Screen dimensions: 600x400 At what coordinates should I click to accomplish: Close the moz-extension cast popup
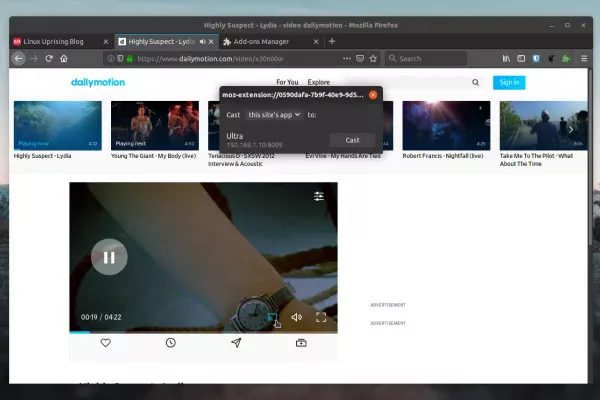pos(373,95)
